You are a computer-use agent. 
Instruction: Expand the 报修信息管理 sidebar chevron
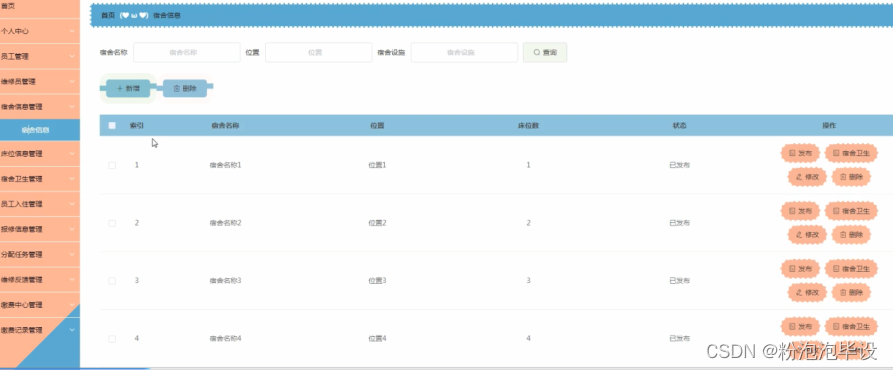click(72, 229)
